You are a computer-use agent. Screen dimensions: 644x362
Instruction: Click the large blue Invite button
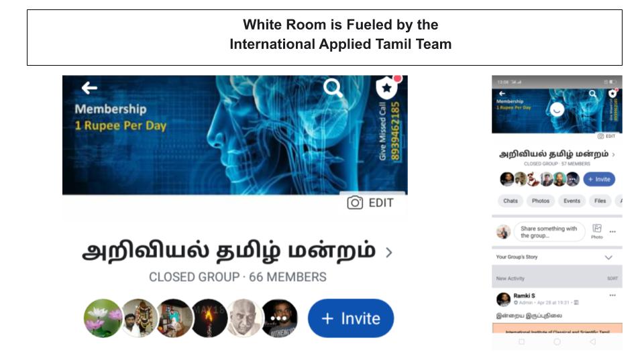coord(351,318)
